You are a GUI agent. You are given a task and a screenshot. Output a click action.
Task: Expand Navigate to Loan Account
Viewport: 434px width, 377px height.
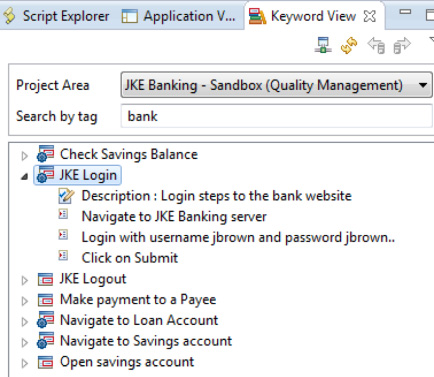[x=24, y=322]
